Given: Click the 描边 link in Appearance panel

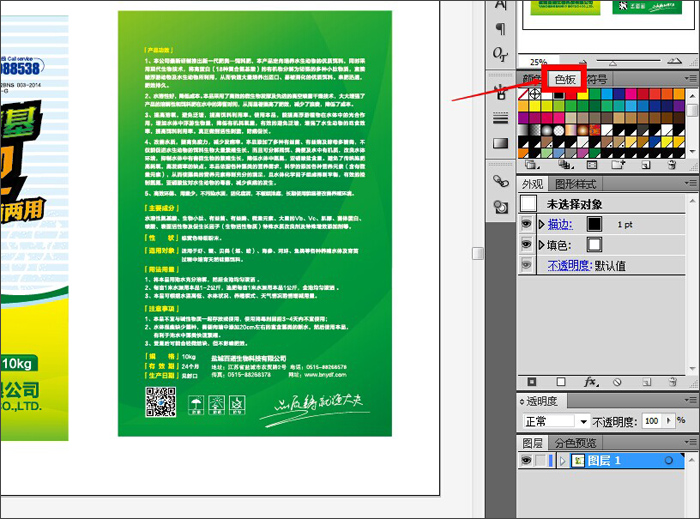Looking at the screenshot, I should tap(560, 224).
